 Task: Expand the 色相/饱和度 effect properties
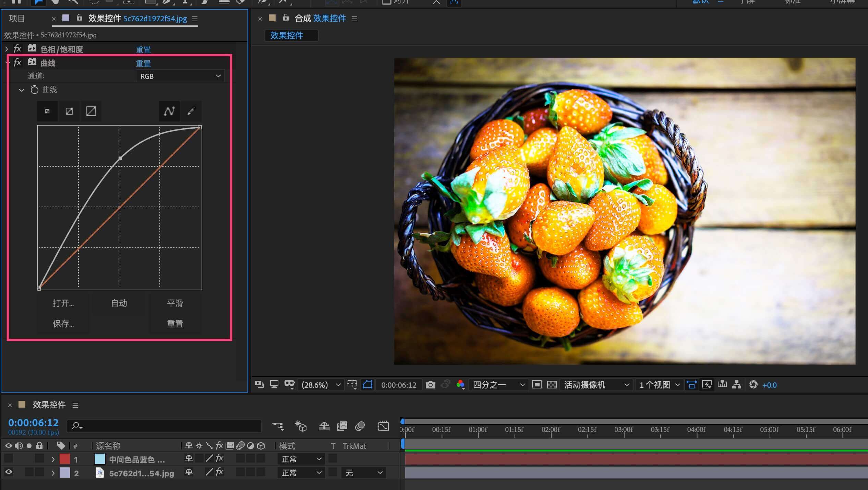pyautogui.click(x=7, y=49)
